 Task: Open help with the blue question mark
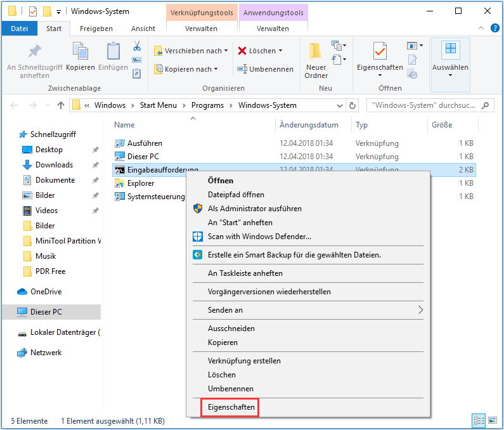495,28
